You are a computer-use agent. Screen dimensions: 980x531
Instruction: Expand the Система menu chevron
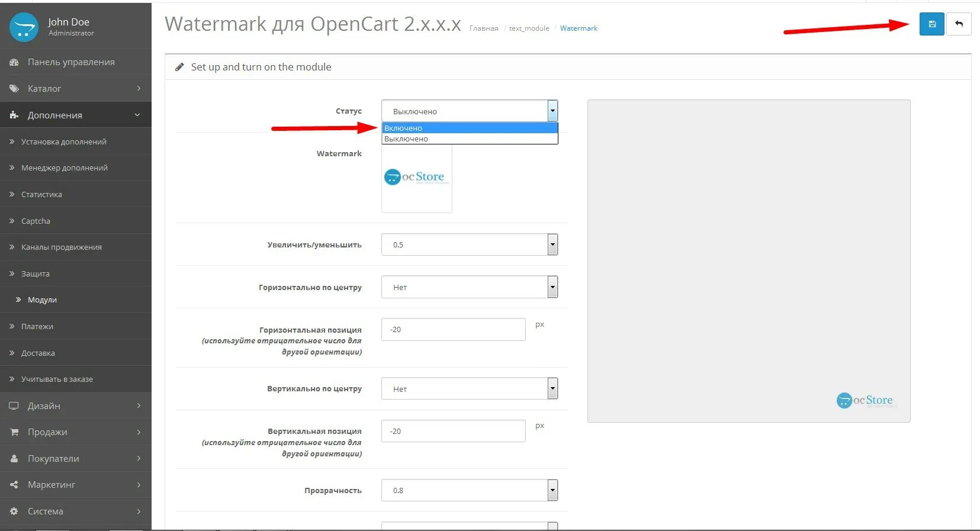pos(139,511)
